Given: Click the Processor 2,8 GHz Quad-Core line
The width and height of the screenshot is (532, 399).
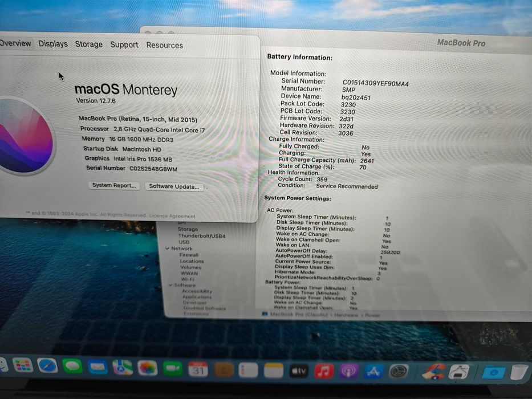Looking at the screenshot, I should pos(143,129).
